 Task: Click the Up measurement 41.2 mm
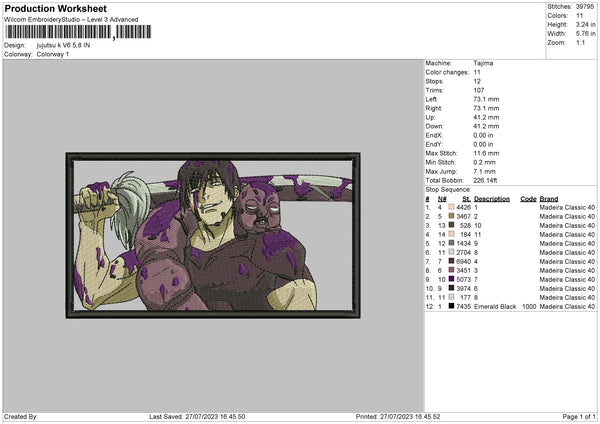point(486,117)
